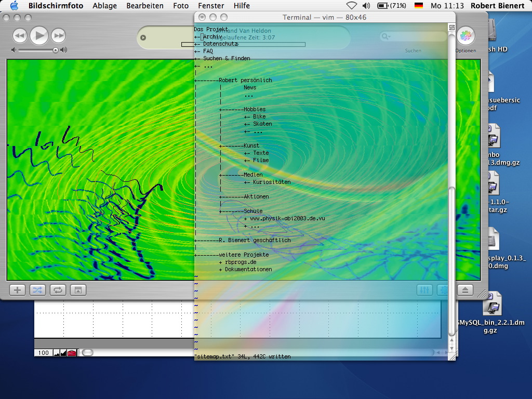Click the 'Kunst' branch in vim

coord(251,145)
